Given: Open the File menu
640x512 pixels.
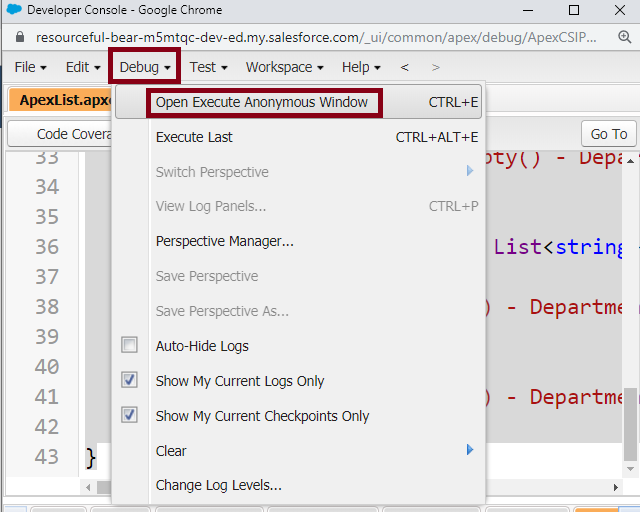Looking at the screenshot, I should (30, 67).
